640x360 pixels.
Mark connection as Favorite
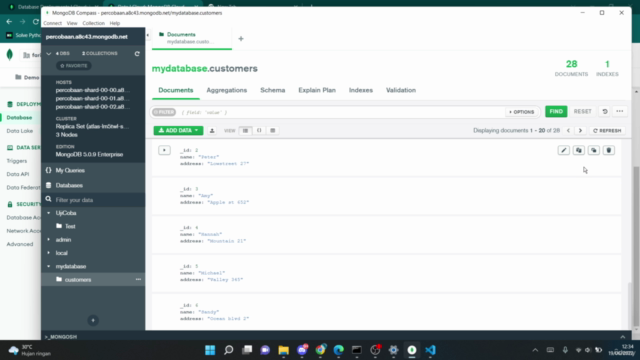coord(73,66)
